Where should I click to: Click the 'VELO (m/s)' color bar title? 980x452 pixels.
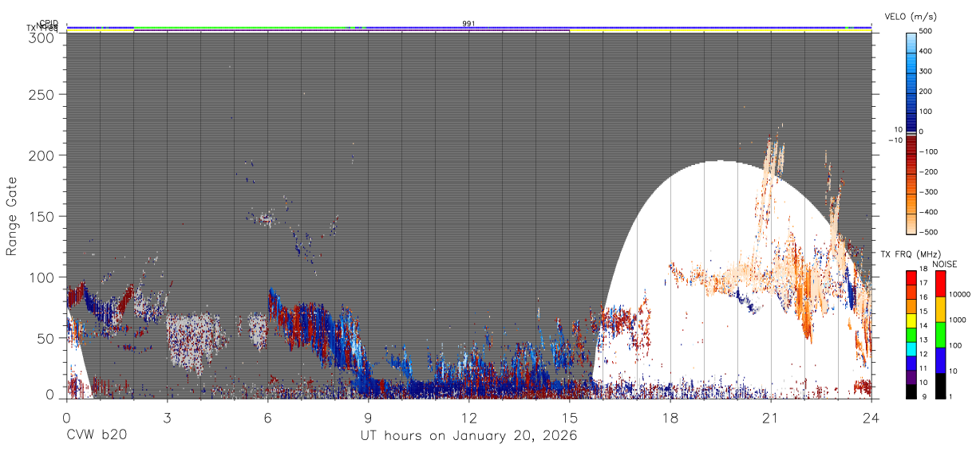(911, 17)
